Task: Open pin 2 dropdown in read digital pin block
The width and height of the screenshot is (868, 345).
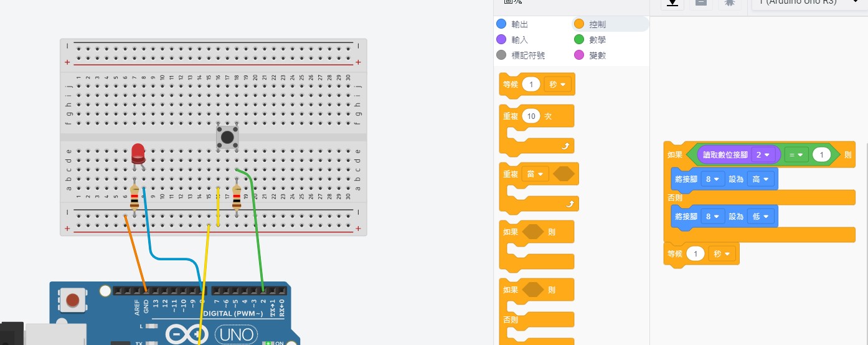Action: click(762, 154)
